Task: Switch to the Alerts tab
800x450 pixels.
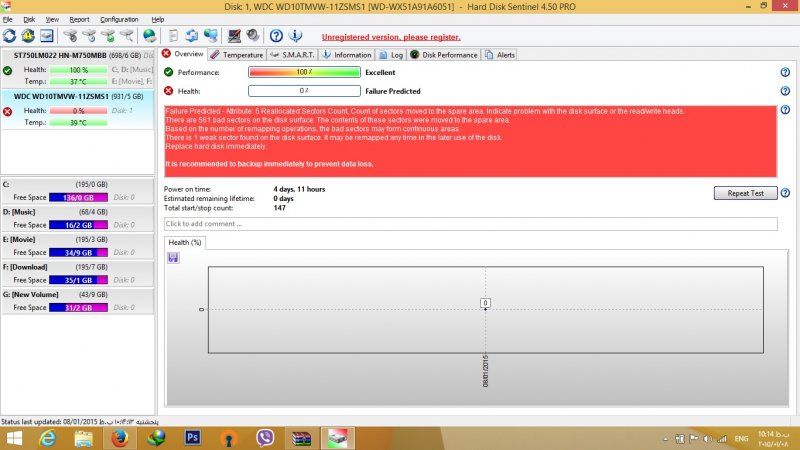Action: tap(500, 55)
